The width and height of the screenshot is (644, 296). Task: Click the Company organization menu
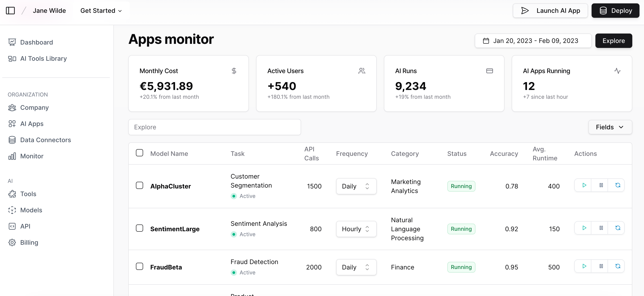pyautogui.click(x=34, y=107)
